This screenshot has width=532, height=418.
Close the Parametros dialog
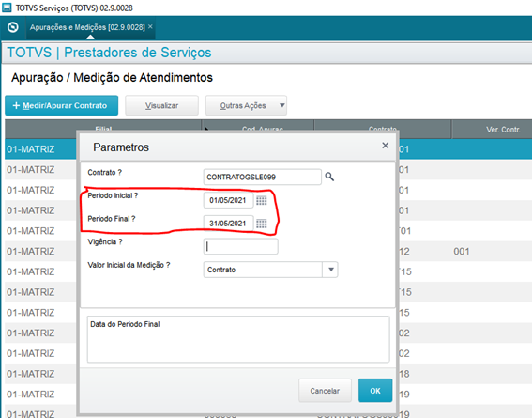pyautogui.click(x=385, y=146)
